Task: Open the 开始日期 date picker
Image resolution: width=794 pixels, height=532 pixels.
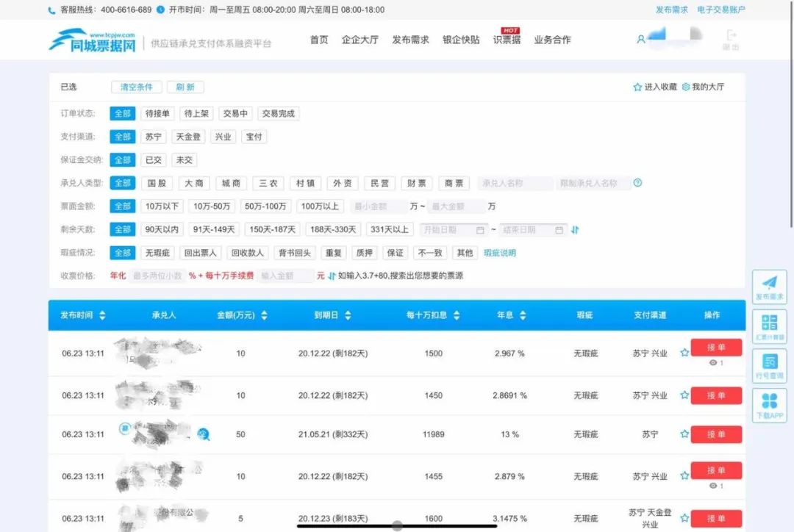Action: click(x=453, y=229)
